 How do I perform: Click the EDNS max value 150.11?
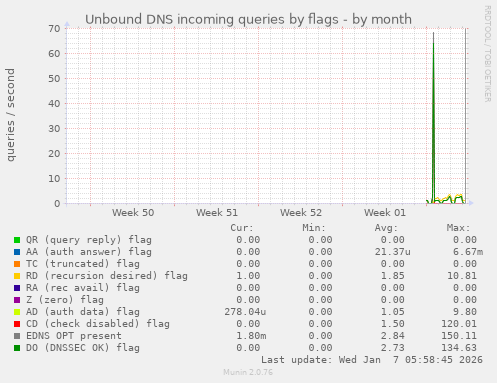point(459,336)
